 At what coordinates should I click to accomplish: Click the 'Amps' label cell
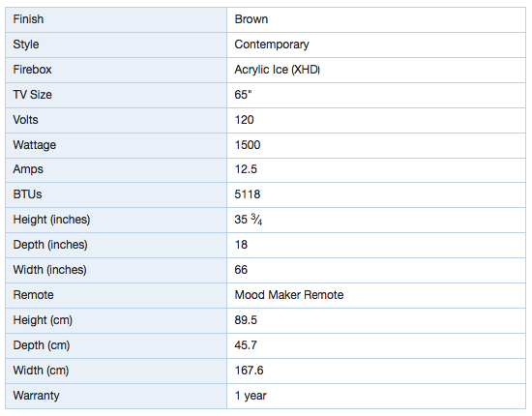tap(116, 170)
